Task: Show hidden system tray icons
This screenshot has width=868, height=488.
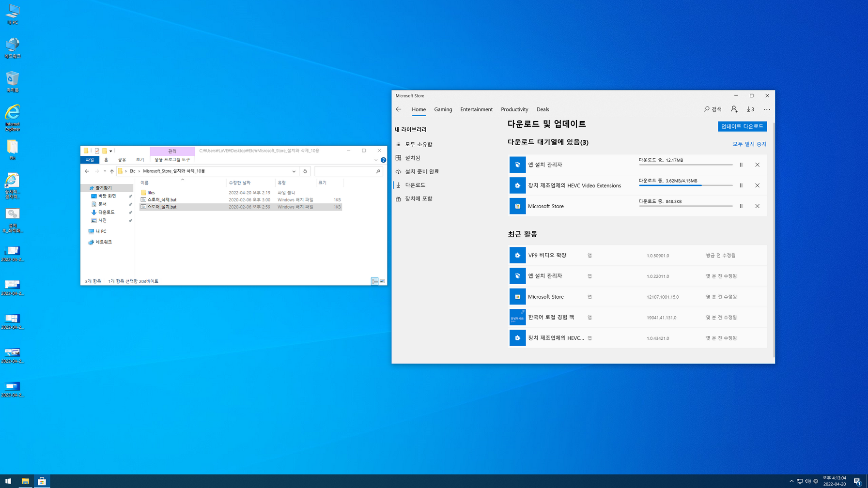Action: [791, 481]
